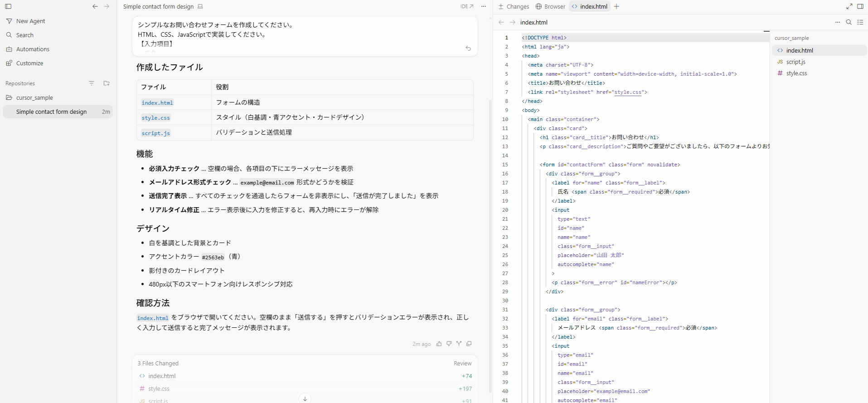This screenshot has width=868, height=403.
Task: Switch to the Browser tab
Action: tap(550, 6)
